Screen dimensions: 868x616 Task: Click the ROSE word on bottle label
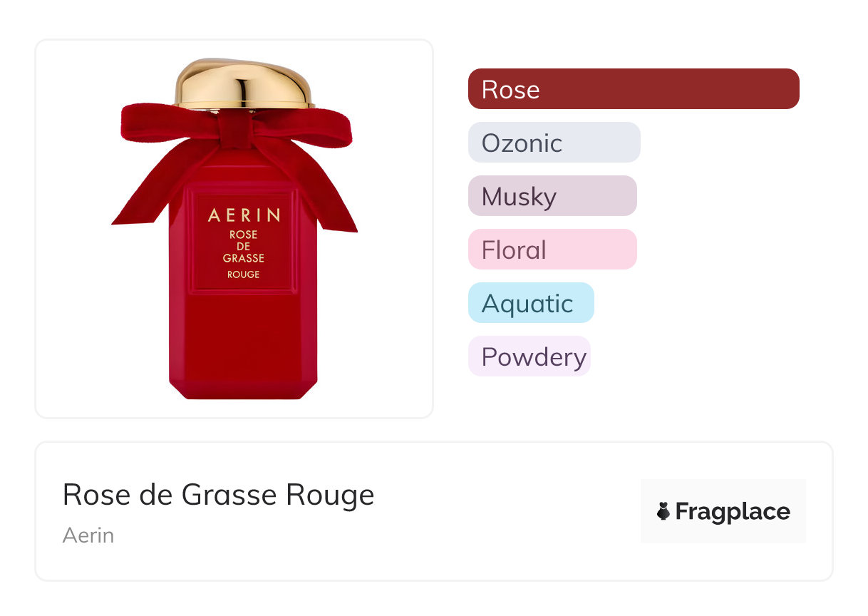point(244,235)
